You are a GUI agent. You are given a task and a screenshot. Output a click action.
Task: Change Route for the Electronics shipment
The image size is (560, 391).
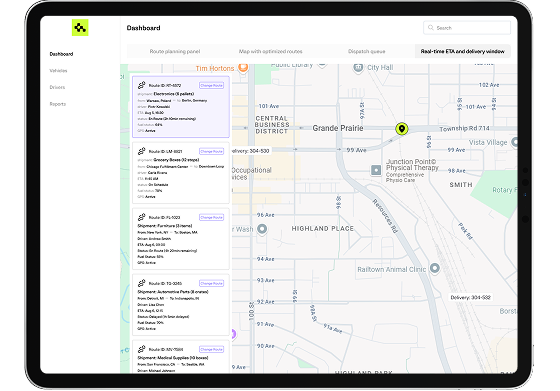point(211,85)
